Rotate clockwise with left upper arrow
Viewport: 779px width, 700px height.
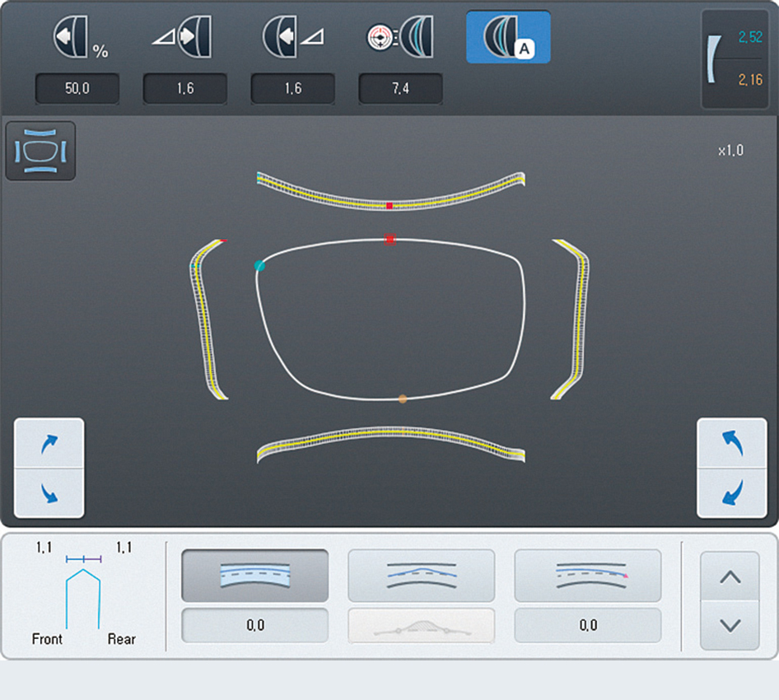(49, 444)
